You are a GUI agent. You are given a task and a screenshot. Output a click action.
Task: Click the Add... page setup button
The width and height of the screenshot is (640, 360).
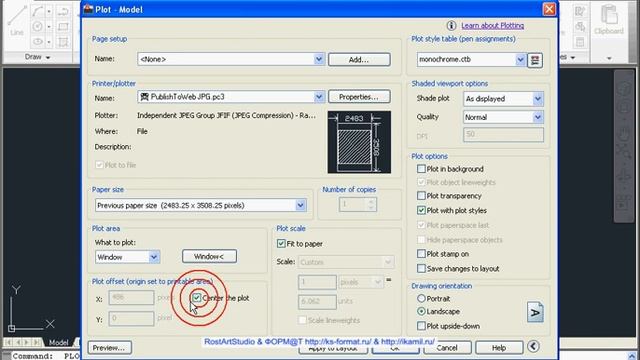coord(359,60)
